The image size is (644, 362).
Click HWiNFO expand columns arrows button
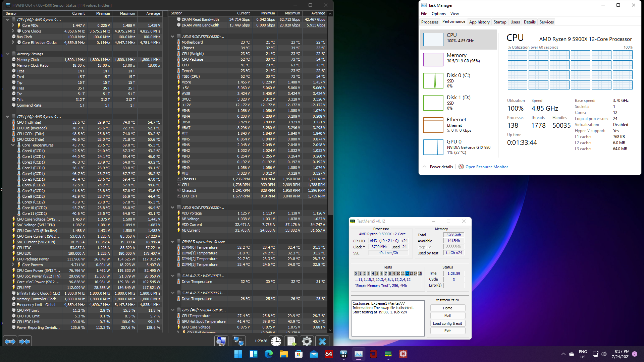(x=10, y=342)
